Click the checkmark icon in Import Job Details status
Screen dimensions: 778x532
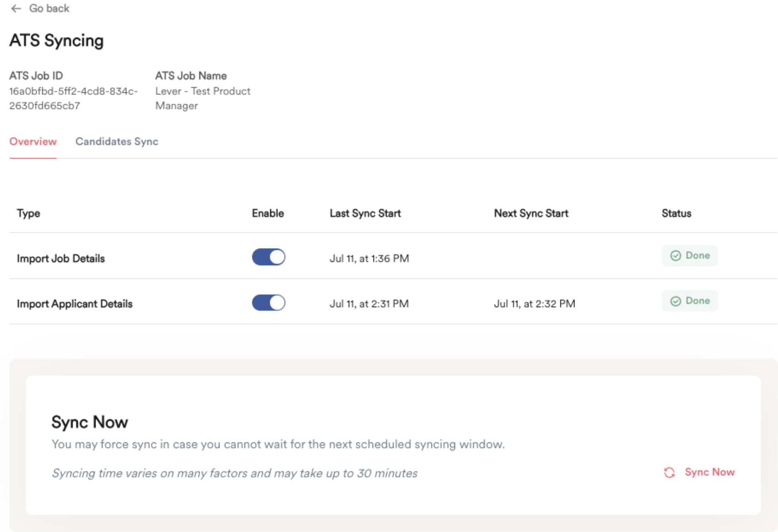(x=675, y=255)
